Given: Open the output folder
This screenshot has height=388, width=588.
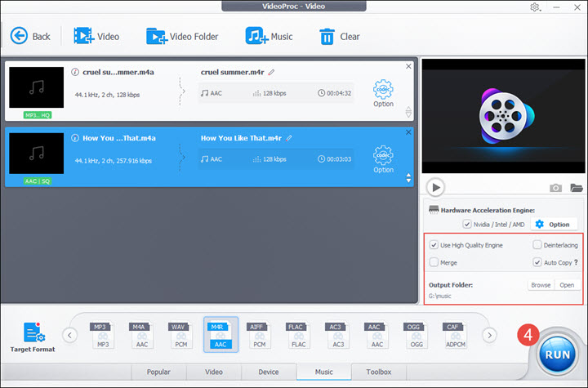Looking at the screenshot, I should [x=567, y=285].
